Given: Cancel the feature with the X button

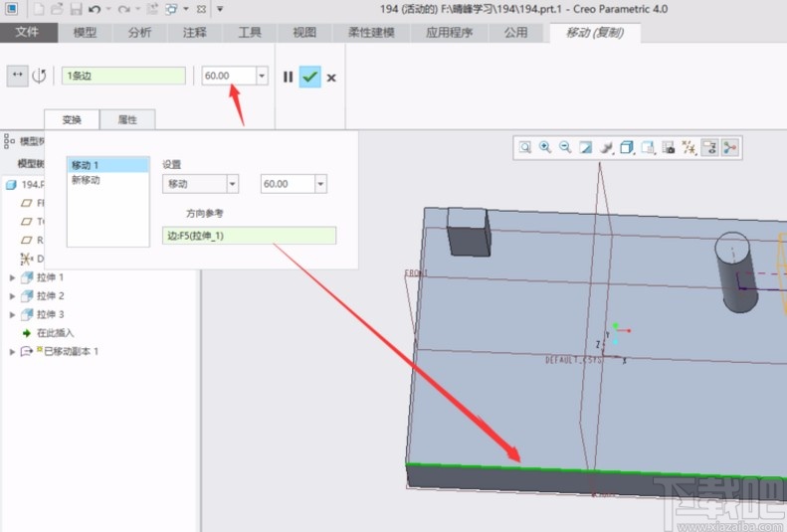Looking at the screenshot, I should pyautogui.click(x=331, y=78).
